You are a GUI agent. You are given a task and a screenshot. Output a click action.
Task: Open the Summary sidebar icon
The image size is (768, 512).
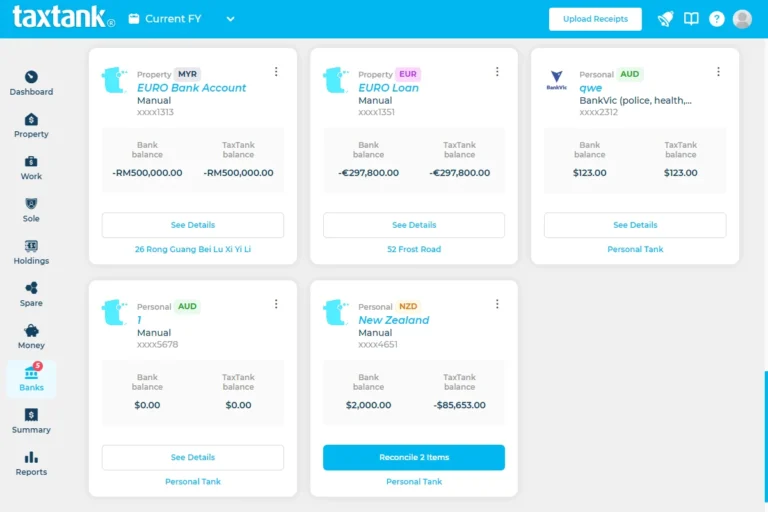pyautogui.click(x=31, y=415)
